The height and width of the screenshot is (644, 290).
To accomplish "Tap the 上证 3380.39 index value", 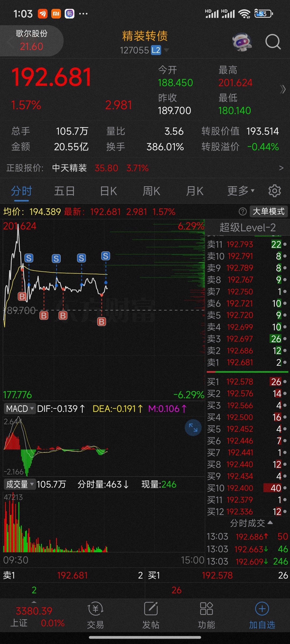I will coord(34,611).
